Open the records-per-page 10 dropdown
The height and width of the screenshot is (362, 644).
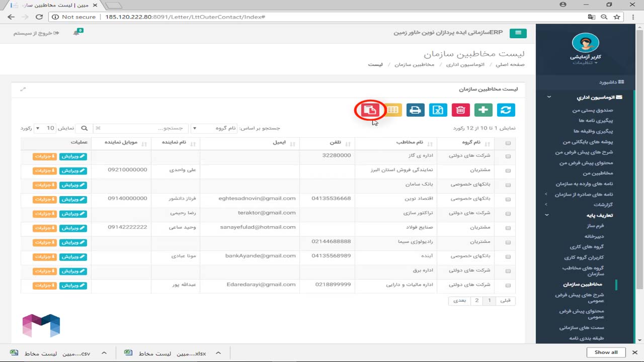tap(45, 128)
